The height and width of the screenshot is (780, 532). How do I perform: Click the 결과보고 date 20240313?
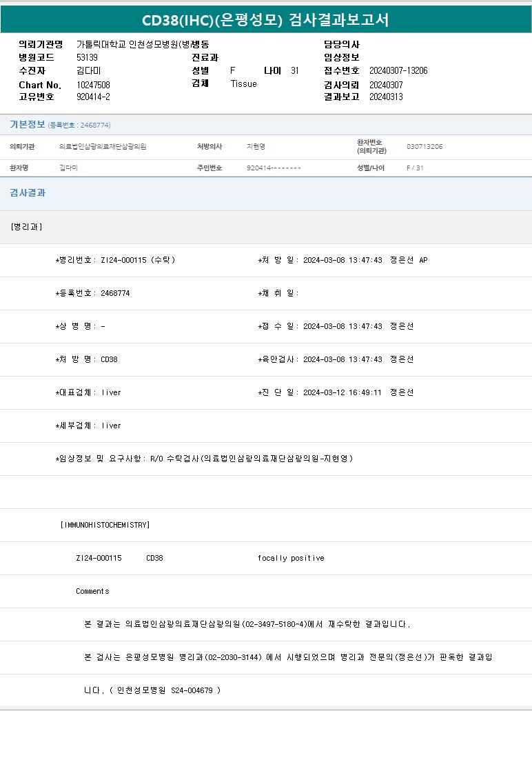pyautogui.click(x=386, y=97)
